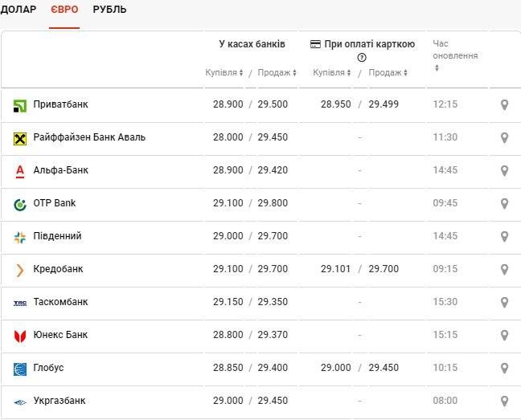
Task: Click the OTP Bank logo icon
Action: (x=20, y=204)
